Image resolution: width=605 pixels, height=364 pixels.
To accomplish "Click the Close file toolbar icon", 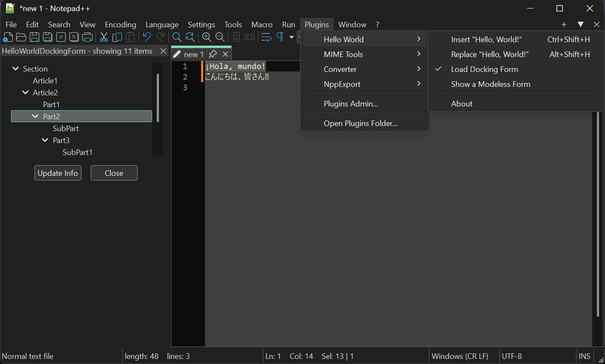I will click(x=61, y=37).
